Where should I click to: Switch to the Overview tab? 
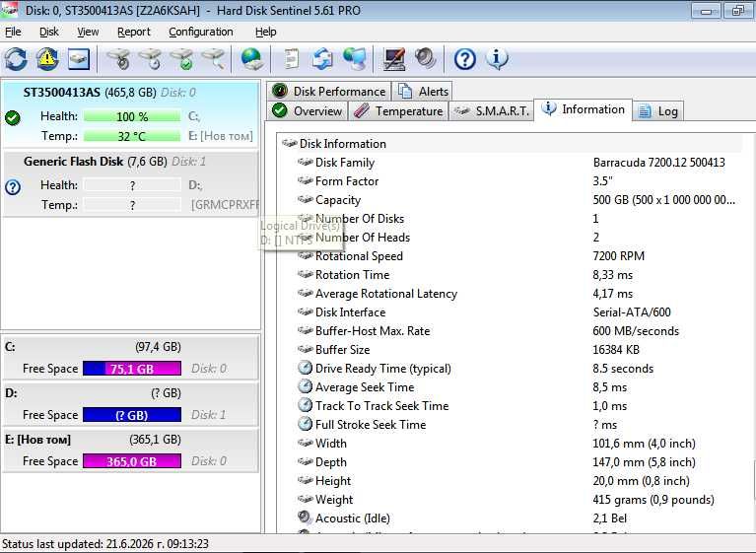coord(308,110)
